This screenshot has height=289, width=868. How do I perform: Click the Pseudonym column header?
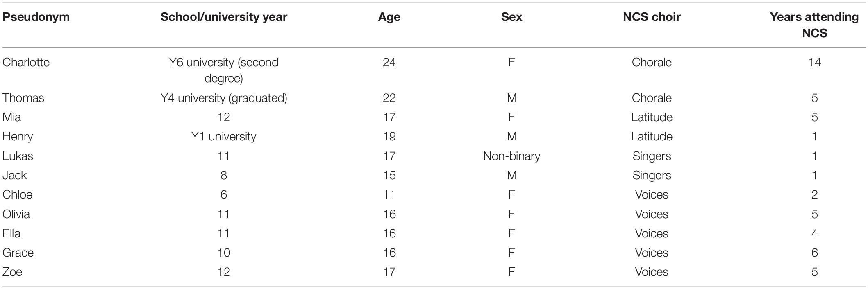click(x=36, y=17)
